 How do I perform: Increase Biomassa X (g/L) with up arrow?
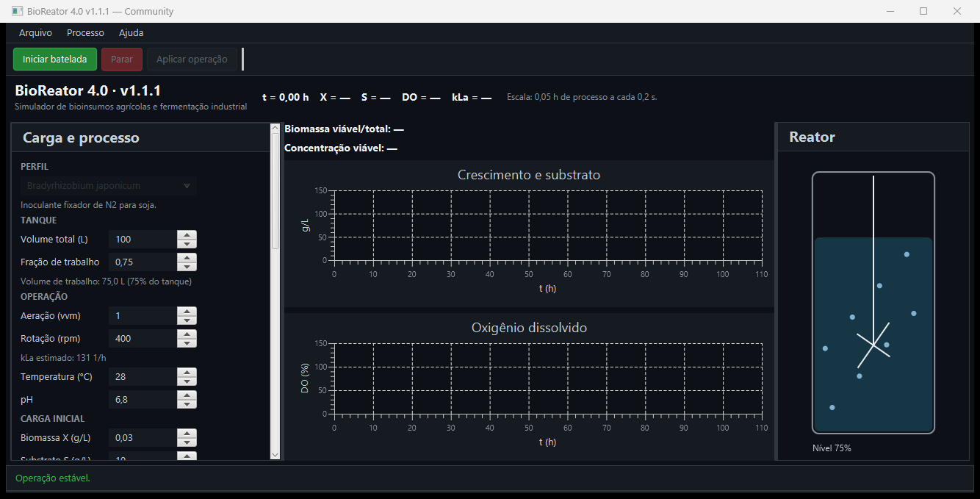187,434
